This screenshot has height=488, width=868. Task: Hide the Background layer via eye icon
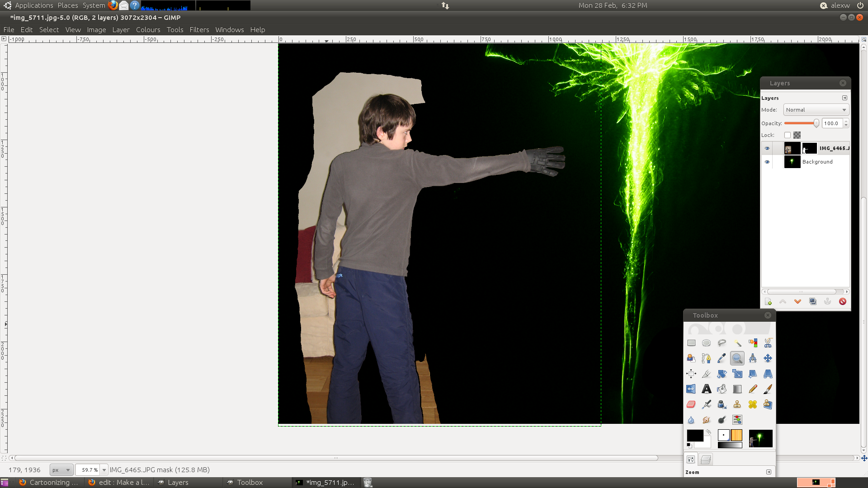point(767,162)
